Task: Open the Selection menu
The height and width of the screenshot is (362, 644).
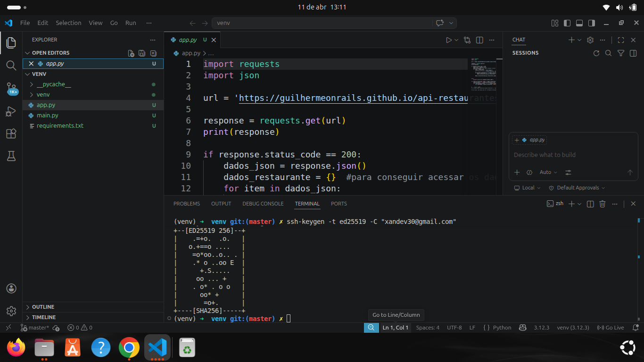Action: (x=68, y=23)
